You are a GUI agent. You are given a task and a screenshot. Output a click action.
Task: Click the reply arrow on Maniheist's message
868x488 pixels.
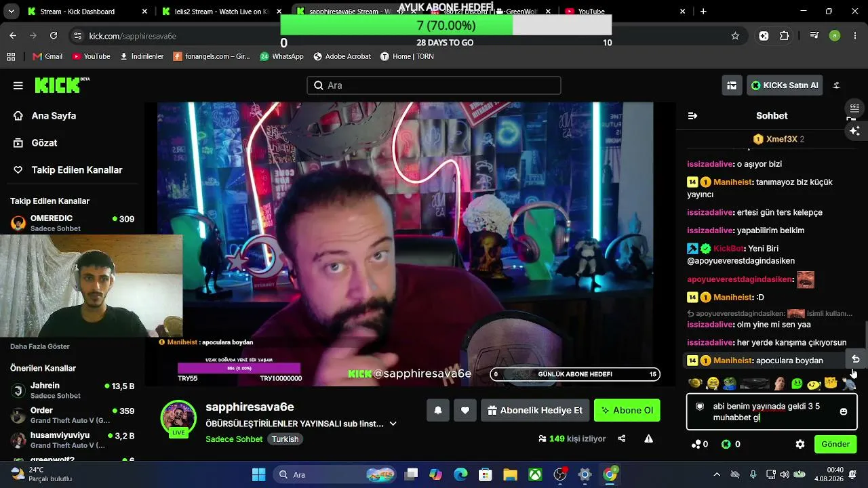coord(856,359)
